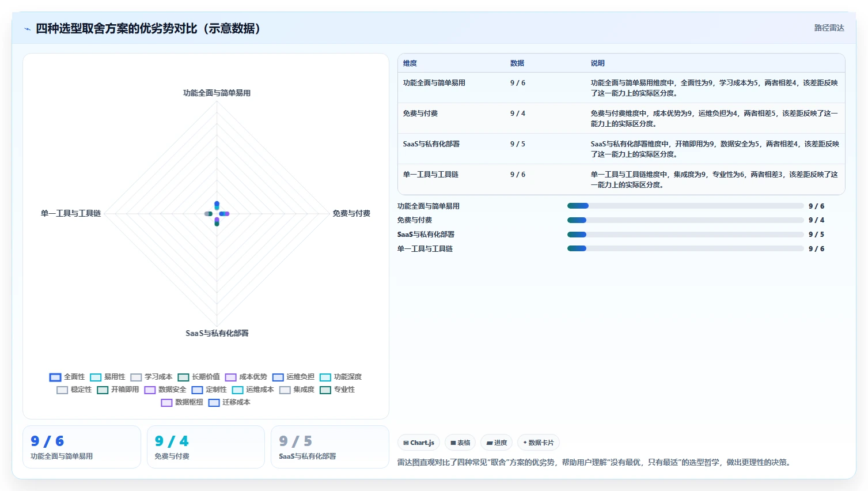Hide the 稳定性 series via the legend

point(74,390)
